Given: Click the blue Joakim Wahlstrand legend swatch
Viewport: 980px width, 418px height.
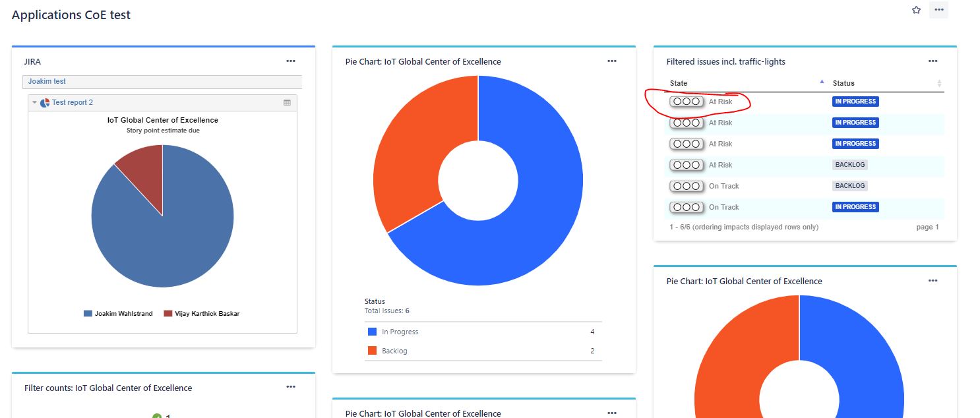Looking at the screenshot, I should coord(88,314).
